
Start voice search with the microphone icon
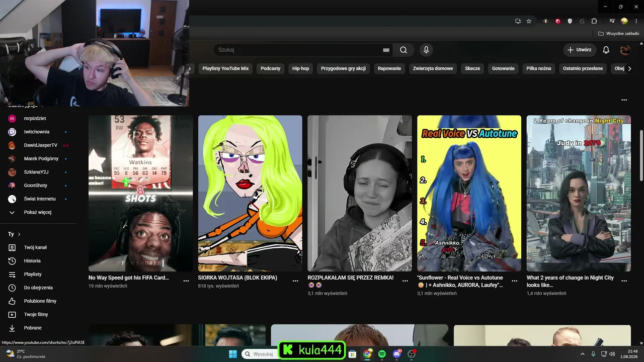point(426,50)
